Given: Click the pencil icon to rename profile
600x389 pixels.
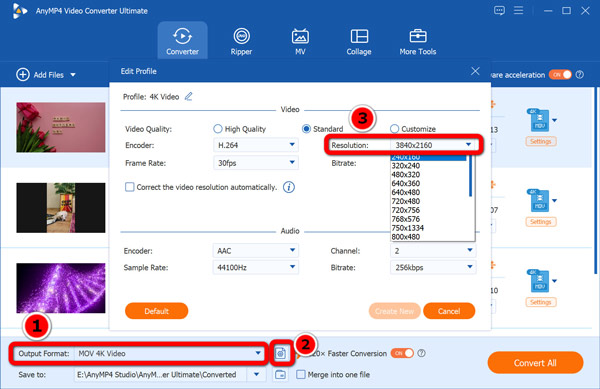Looking at the screenshot, I should click(x=189, y=96).
